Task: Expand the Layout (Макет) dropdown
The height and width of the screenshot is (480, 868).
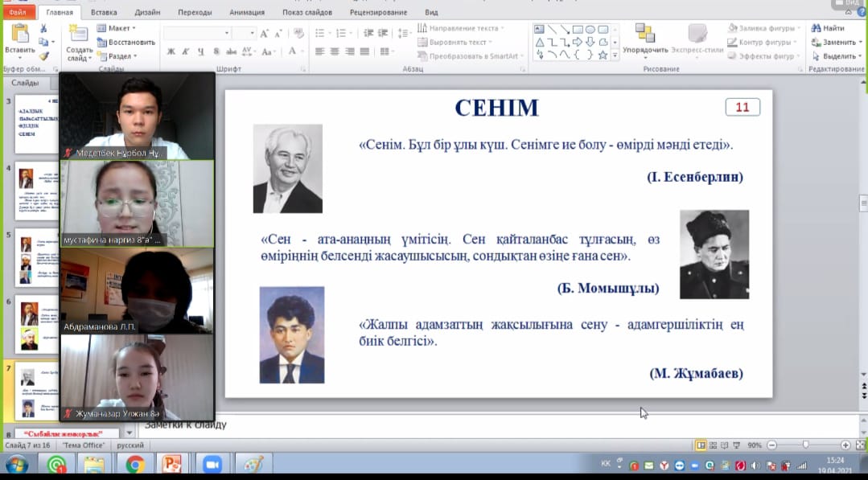Action: point(117,28)
